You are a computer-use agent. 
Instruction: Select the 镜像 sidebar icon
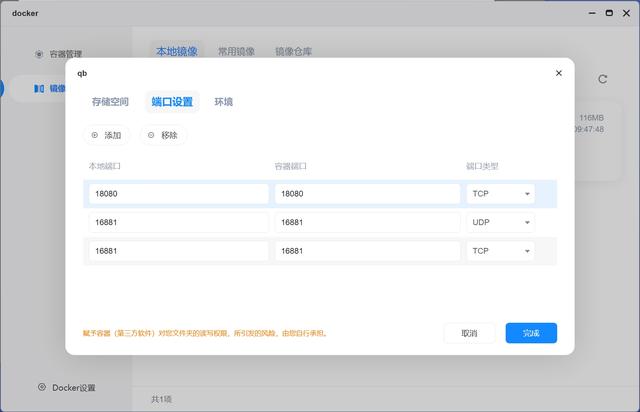click(39, 88)
